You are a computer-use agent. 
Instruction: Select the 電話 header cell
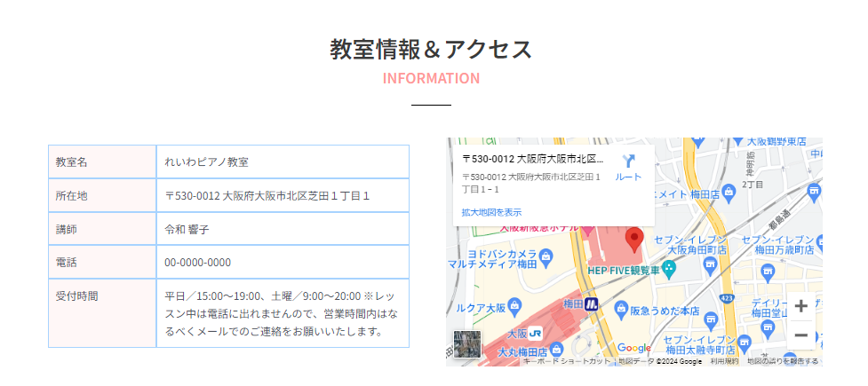coord(102,262)
